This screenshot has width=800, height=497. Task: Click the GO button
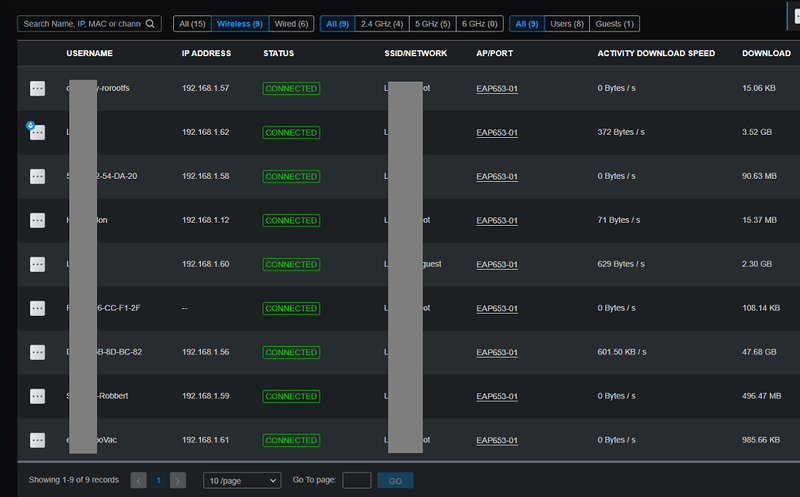tap(395, 480)
